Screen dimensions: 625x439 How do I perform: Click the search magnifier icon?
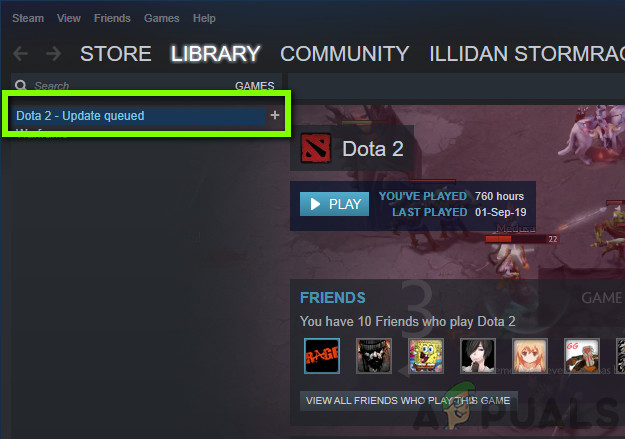pos(21,85)
